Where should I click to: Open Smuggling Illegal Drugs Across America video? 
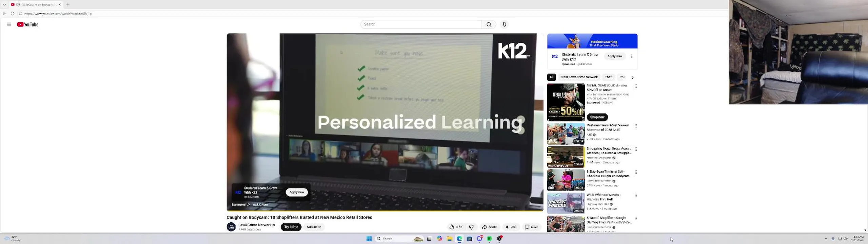pos(566,157)
